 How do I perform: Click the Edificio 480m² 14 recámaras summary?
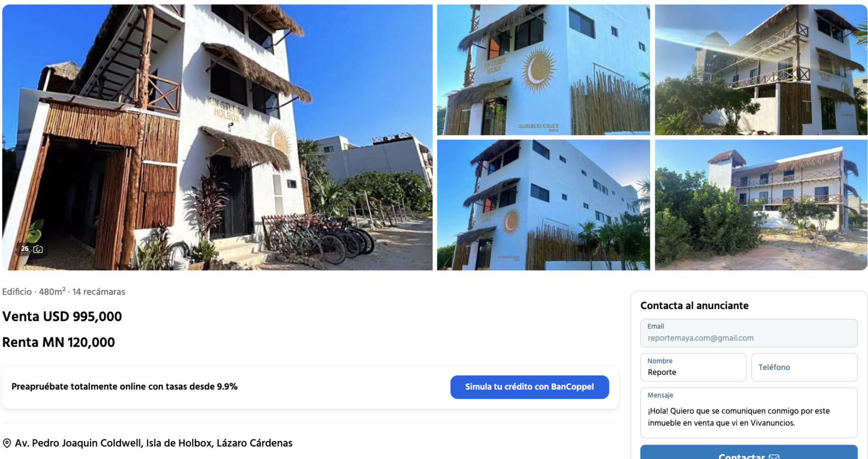tap(64, 292)
